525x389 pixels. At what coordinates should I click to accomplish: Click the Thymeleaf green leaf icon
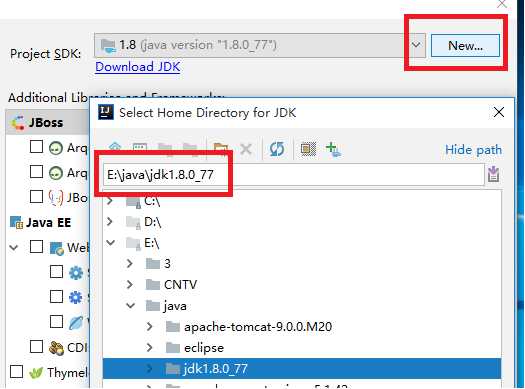36,372
